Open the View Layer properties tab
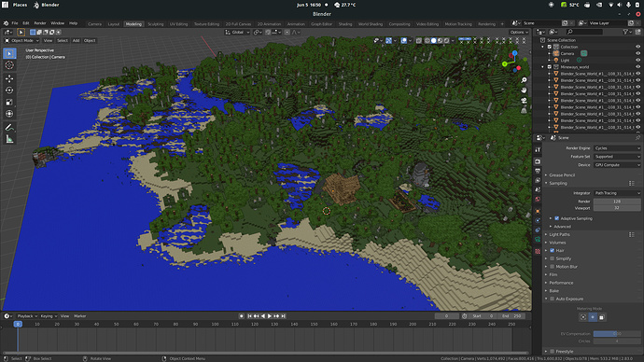The image size is (644, 362). point(538,181)
